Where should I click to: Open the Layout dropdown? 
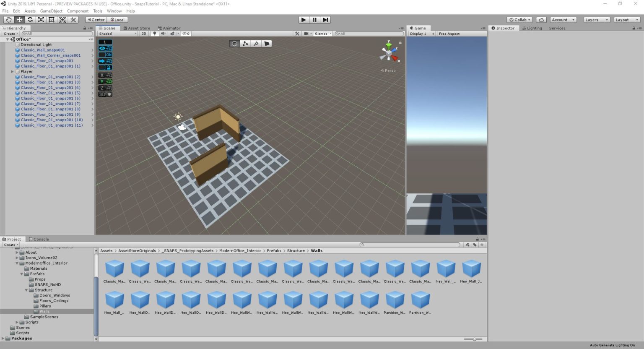tap(626, 19)
